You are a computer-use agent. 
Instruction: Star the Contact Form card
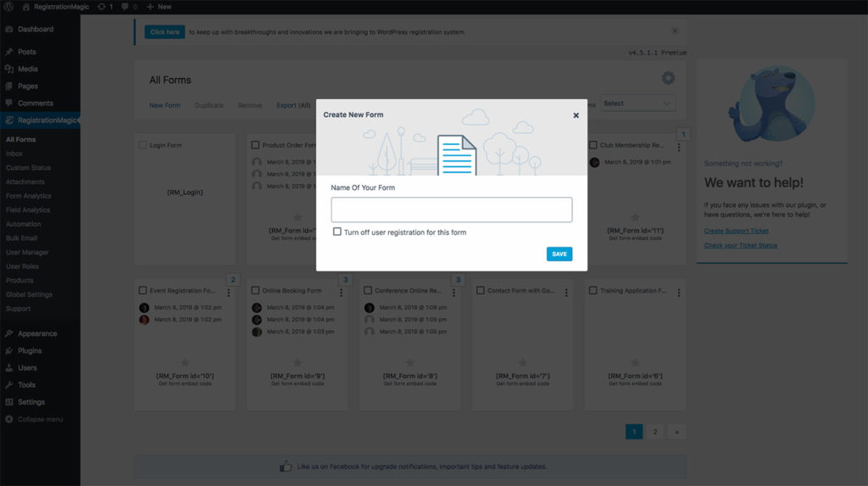(x=523, y=362)
